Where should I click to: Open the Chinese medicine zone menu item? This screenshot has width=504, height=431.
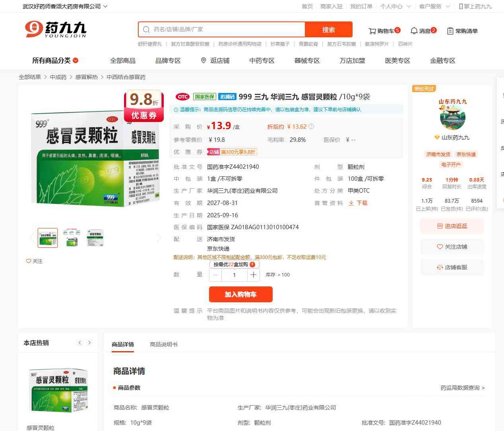point(262,61)
